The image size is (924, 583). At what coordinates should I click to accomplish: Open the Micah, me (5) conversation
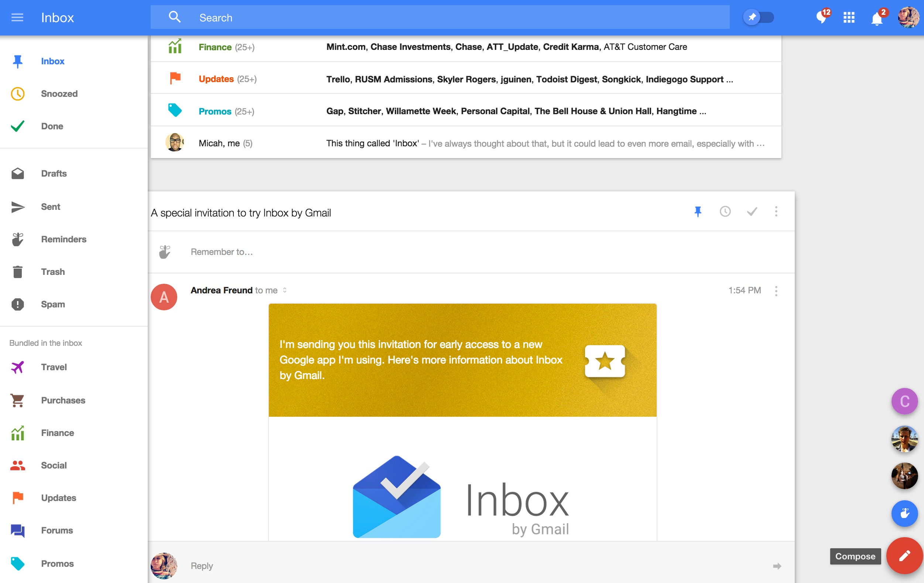point(466,143)
